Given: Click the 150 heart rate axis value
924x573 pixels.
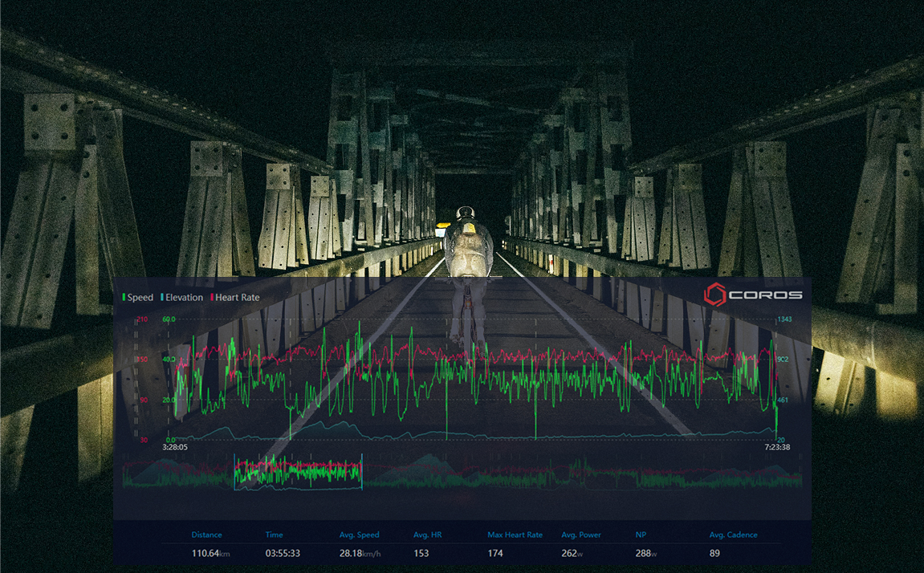Looking at the screenshot, I should pos(143,360).
